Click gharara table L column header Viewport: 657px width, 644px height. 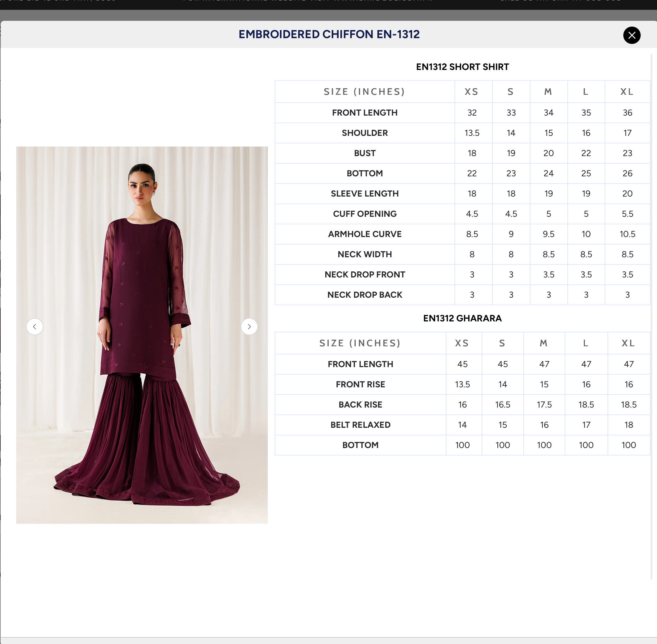(x=586, y=343)
